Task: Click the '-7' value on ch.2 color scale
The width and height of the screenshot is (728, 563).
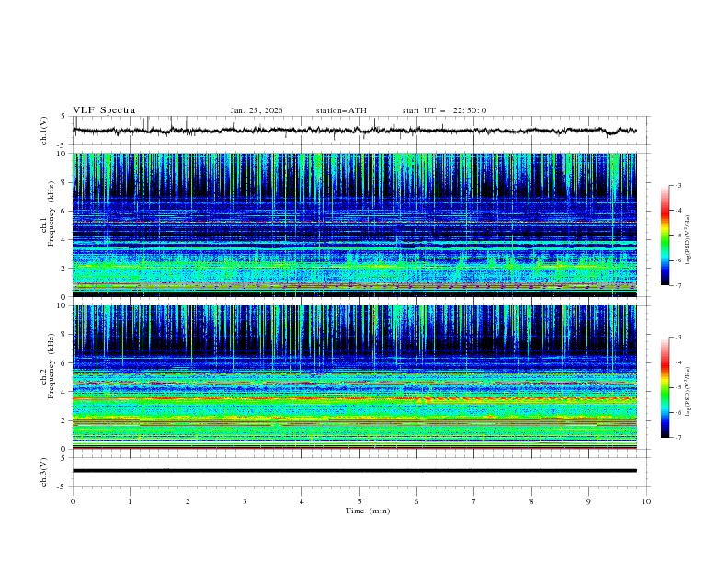Action: pos(677,437)
